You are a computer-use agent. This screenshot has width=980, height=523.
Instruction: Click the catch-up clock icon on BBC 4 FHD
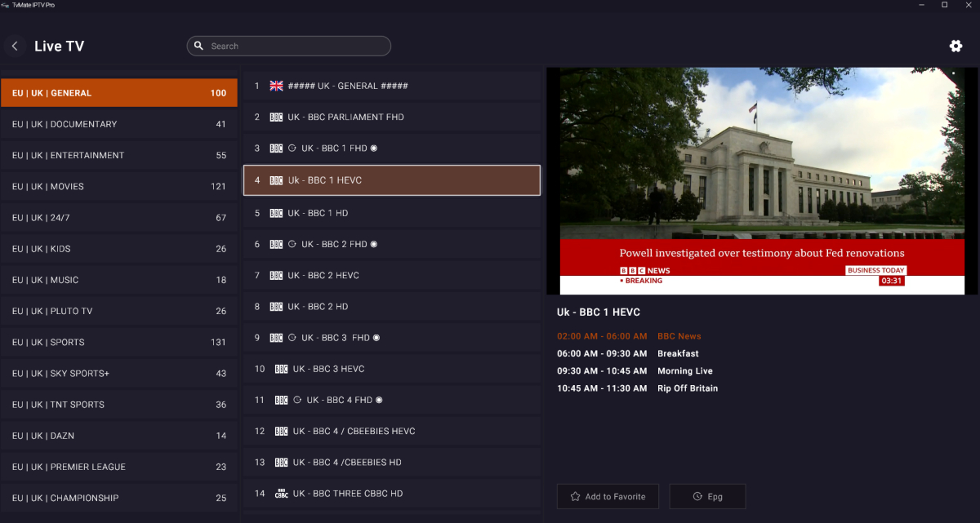[x=297, y=401]
